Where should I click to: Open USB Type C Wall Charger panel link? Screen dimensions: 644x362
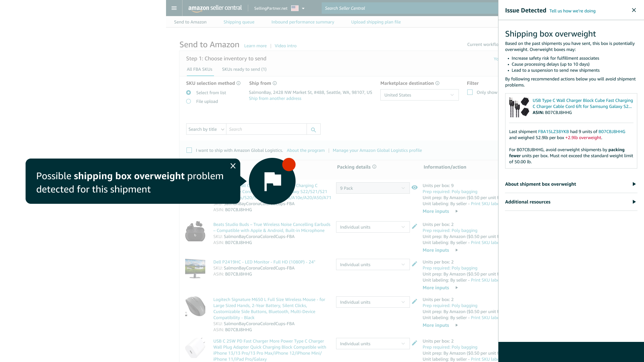point(583,103)
